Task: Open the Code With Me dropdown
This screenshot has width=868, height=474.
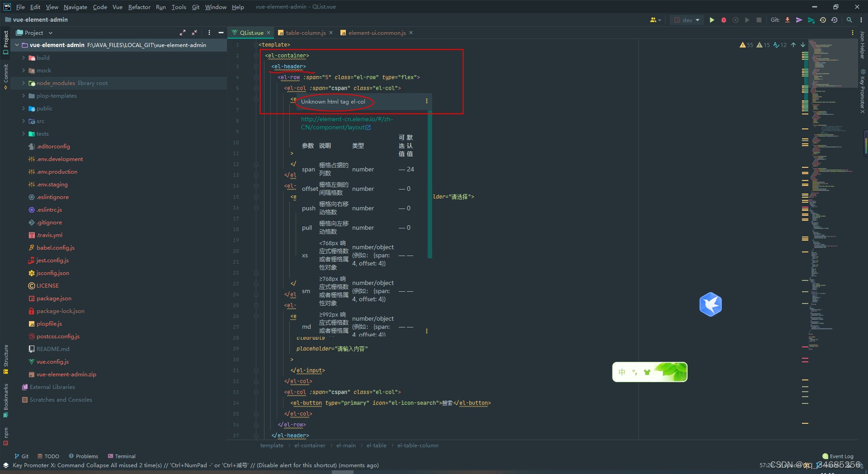Action: coord(655,20)
